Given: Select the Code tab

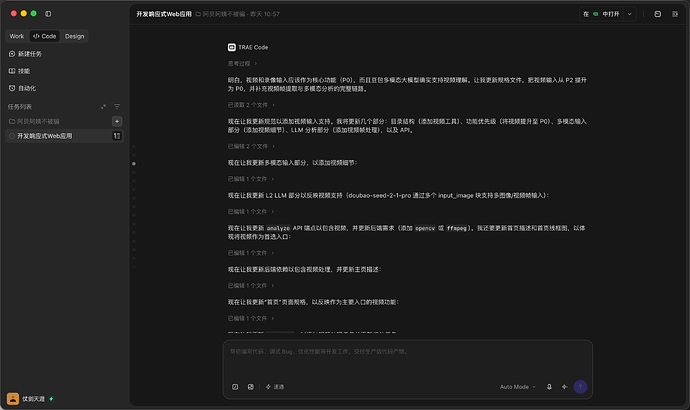Looking at the screenshot, I should (x=44, y=36).
